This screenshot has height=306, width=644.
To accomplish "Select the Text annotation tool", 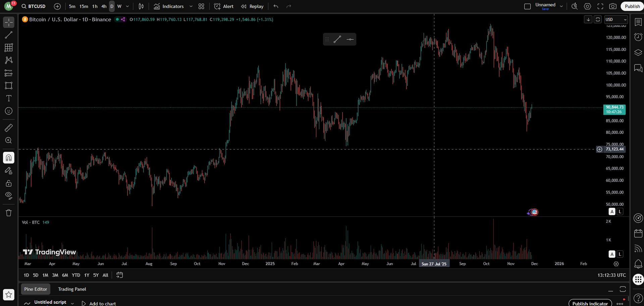I will [9, 99].
